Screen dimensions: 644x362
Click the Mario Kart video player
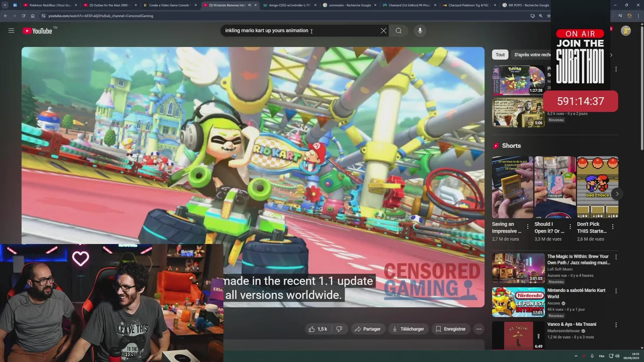253,177
